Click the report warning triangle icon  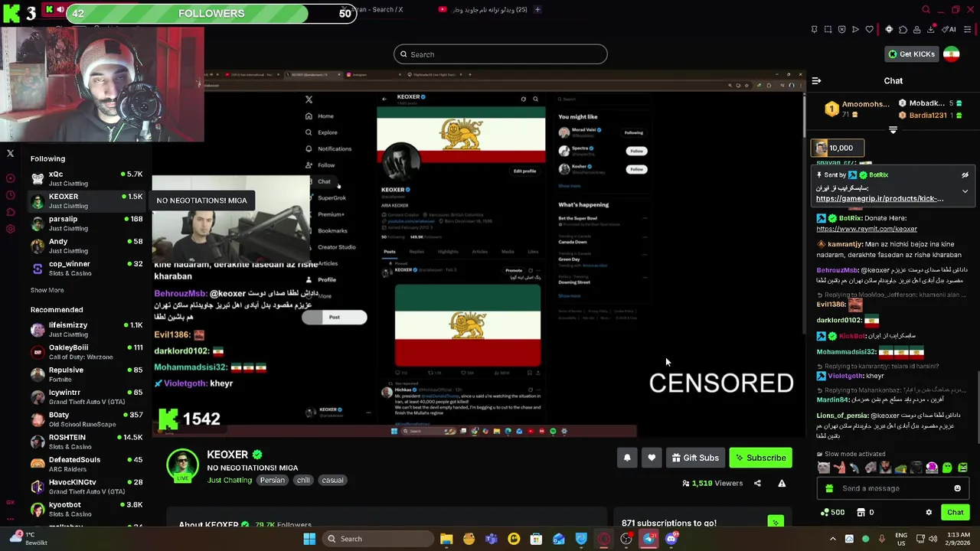pyautogui.click(x=782, y=483)
